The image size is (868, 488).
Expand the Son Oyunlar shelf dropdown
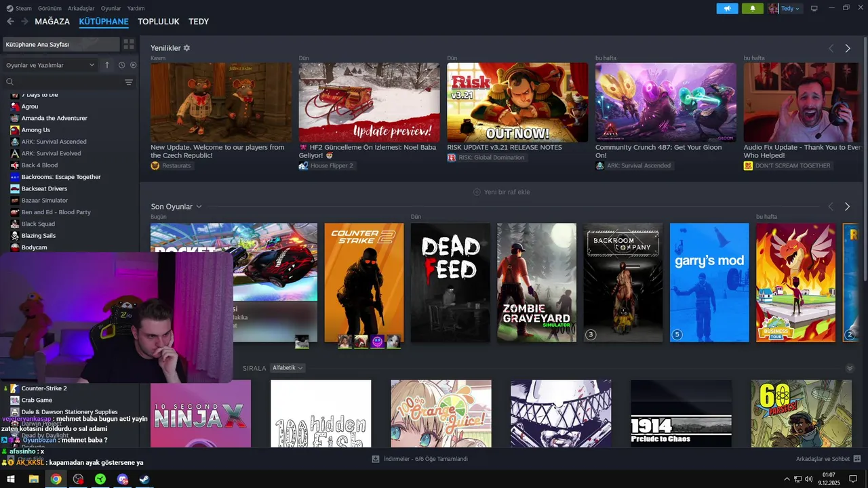pos(176,206)
